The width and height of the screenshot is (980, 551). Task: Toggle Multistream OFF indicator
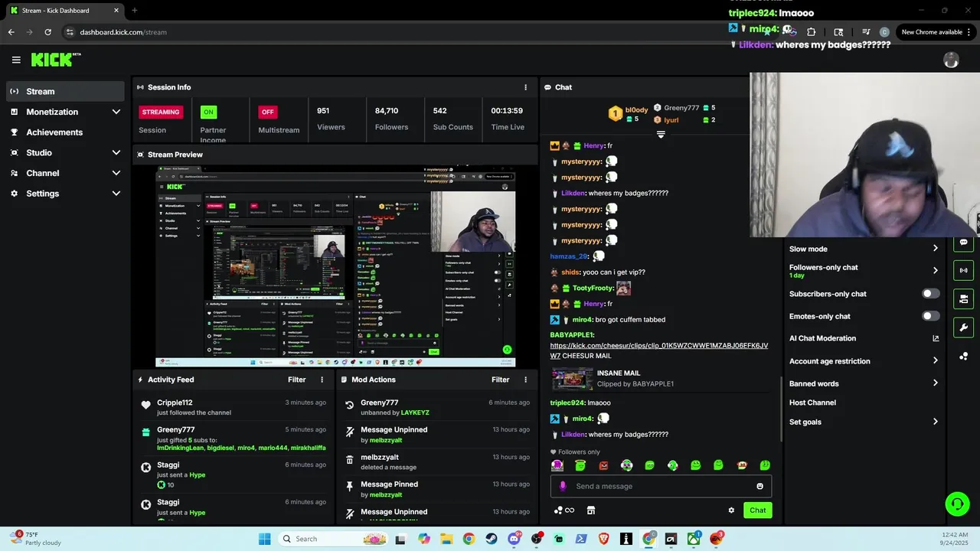(x=267, y=112)
